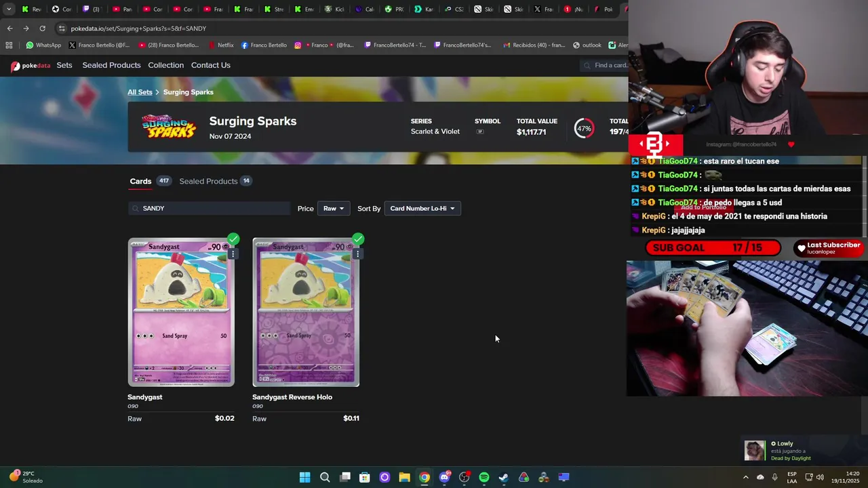
Task: Switch to Google Chrome on taskbar
Action: coord(425,477)
